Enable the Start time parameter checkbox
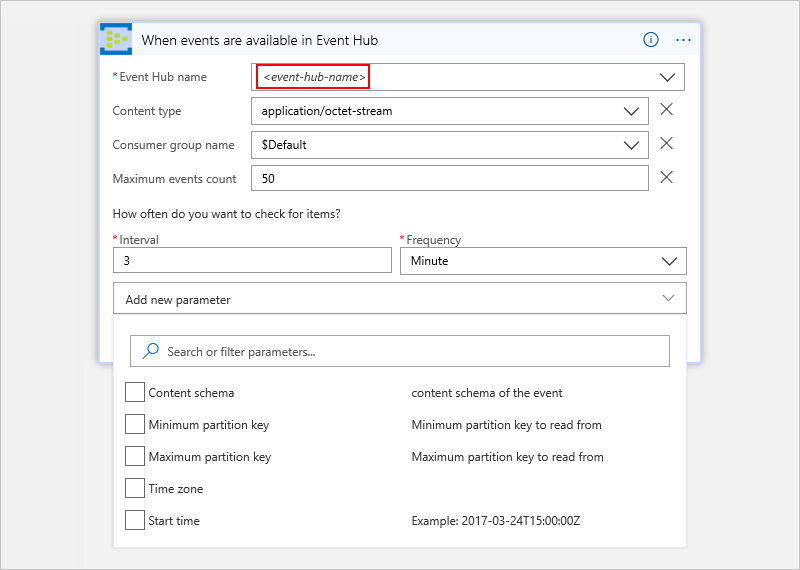800x570 pixels. pyautogui.click(x=135, y=521)
